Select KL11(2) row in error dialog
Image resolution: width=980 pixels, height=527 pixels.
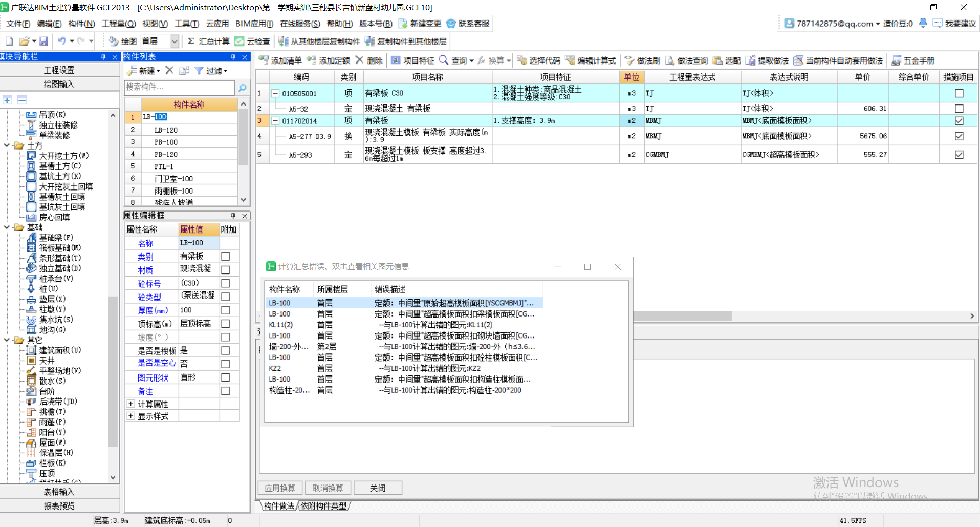(403, 325)
